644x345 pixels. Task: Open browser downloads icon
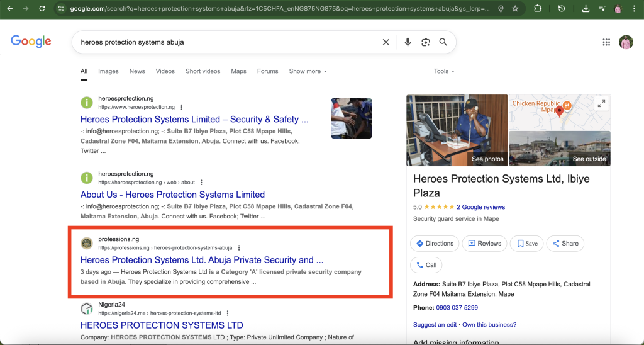pyautogui.click(x=586, y=9)
